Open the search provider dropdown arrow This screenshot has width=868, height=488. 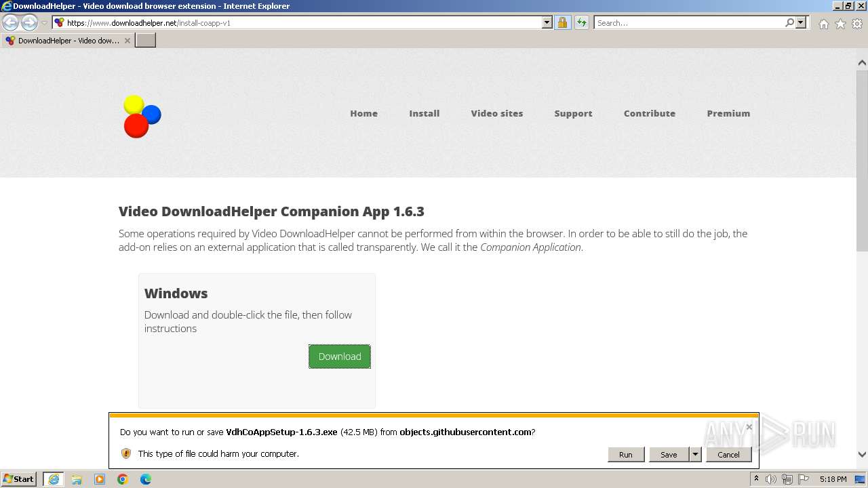(801, 22)
